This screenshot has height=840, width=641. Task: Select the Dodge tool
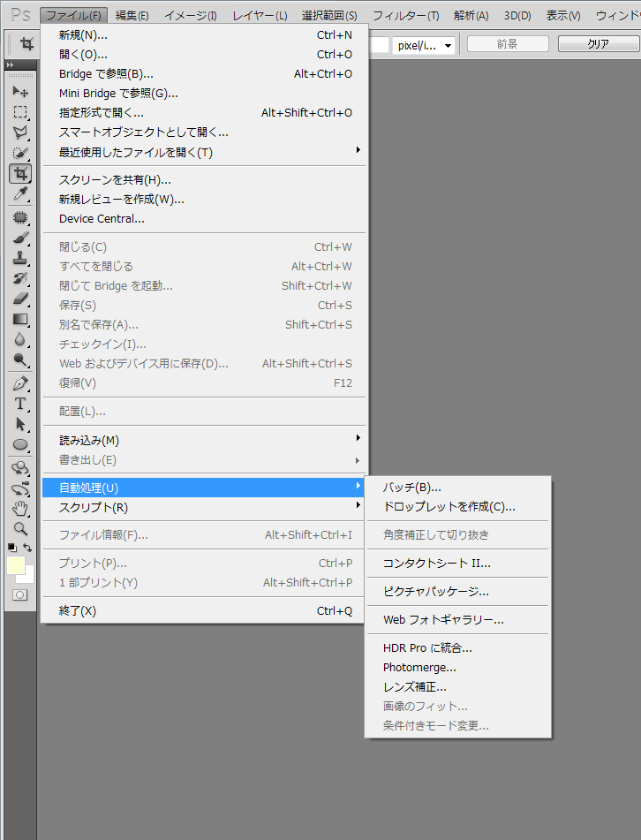(x=20, y=360)
